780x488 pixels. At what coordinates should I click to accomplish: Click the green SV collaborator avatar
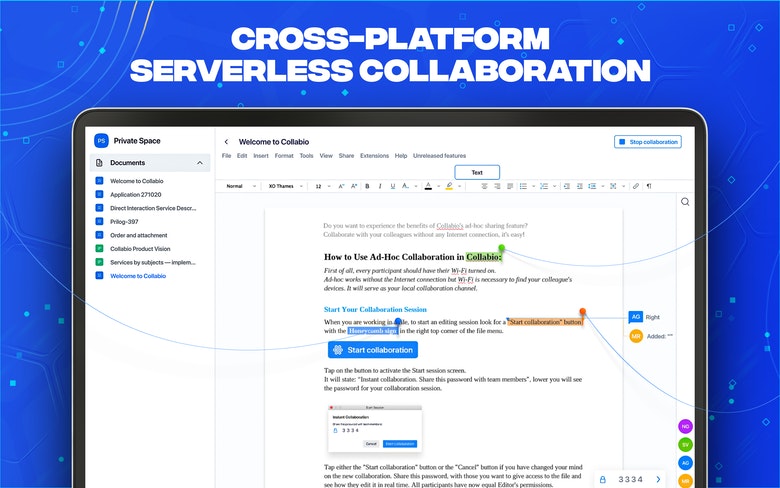(x=685, y=444)
